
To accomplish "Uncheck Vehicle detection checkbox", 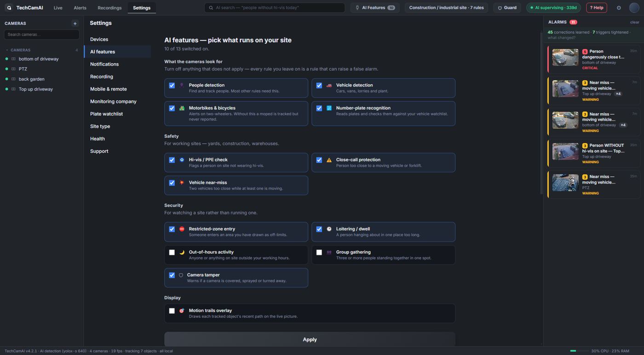I will pyautogui.click(x=319, y=85).
